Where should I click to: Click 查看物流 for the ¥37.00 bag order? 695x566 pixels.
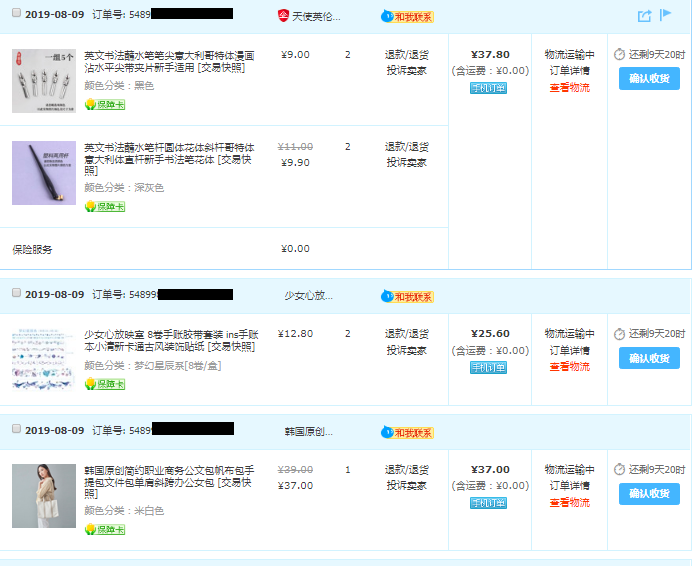pyautogui.click(x=569, y=502)
